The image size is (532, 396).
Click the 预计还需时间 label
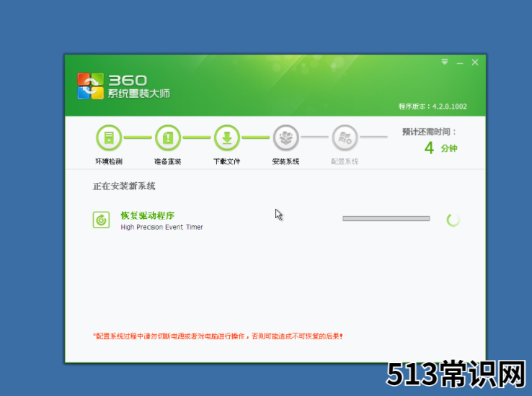[429, 132]
